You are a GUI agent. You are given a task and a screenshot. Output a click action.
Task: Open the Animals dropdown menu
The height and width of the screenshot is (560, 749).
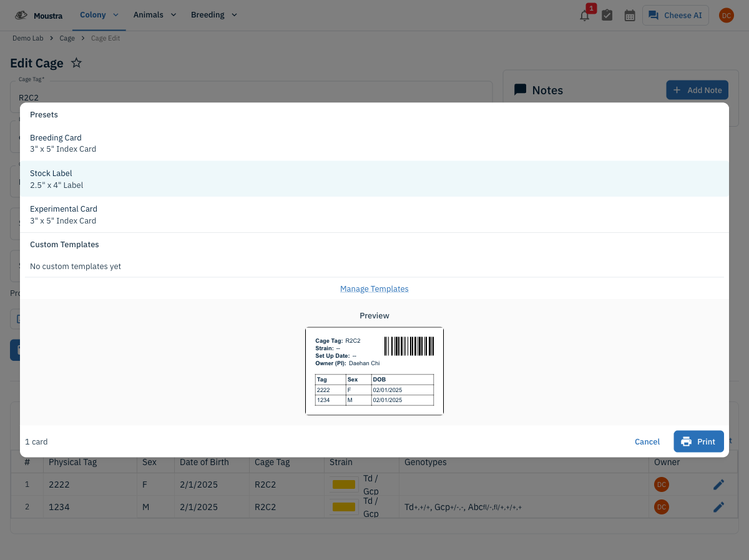coord(155,15)
